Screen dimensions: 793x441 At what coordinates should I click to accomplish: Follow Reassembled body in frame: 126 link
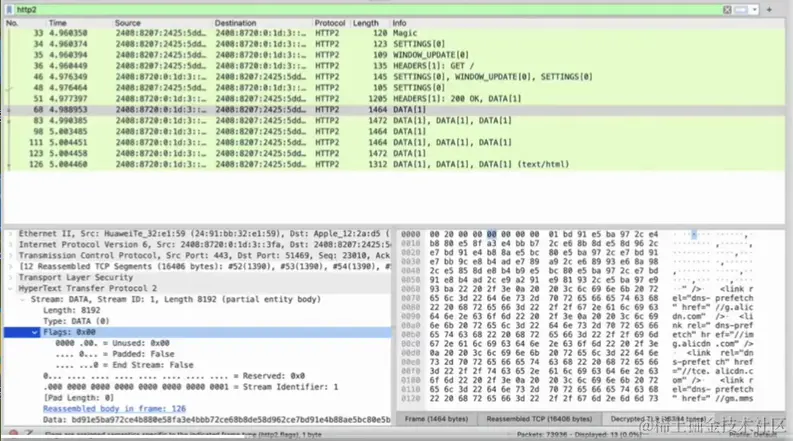pos(114,409)
